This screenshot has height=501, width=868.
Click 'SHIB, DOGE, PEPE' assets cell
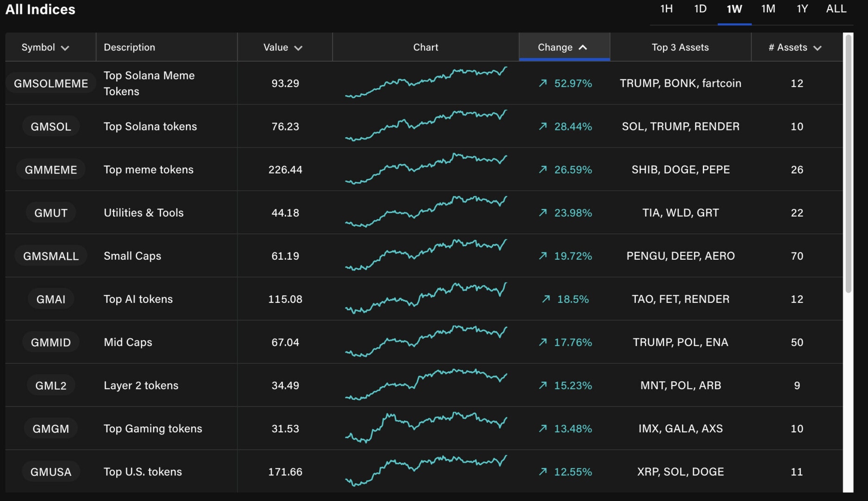680,170
